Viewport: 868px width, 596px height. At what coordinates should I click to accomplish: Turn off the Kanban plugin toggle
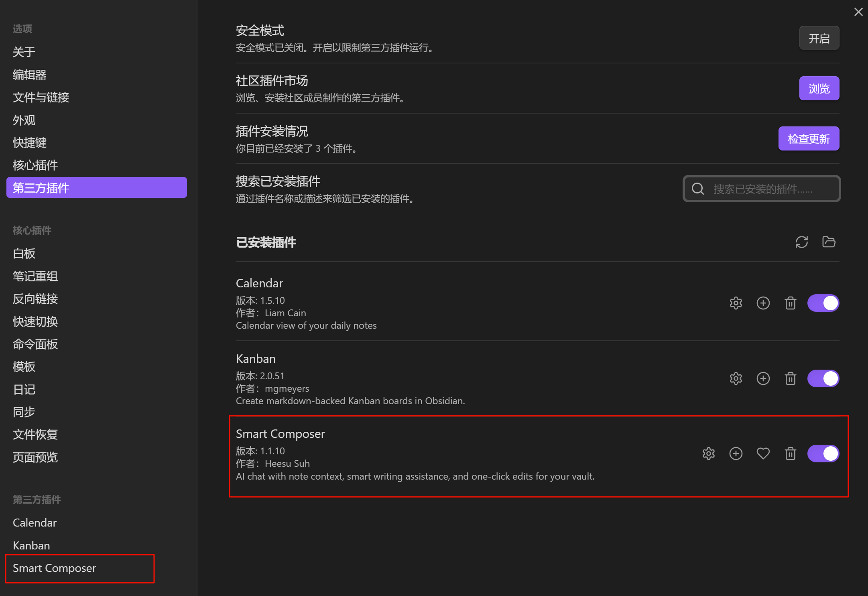point(823,378)
